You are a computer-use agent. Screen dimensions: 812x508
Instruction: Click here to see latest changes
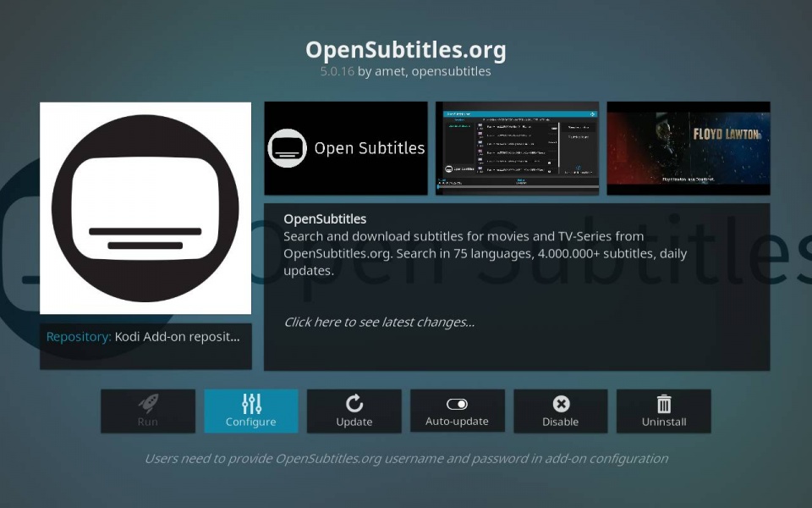pyautogui.click(x=379, y=322)
